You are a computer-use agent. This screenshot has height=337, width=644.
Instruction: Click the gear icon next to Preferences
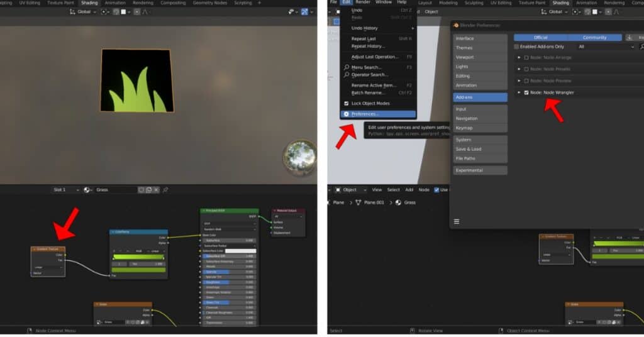(346, 114)
